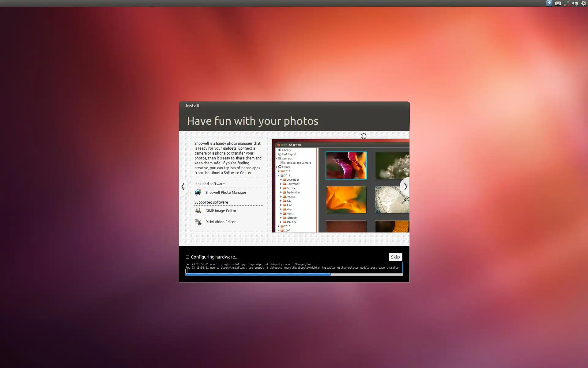Open the accessibility menu in top panel
The image size is (588, 368).
[x=549, y=3]
